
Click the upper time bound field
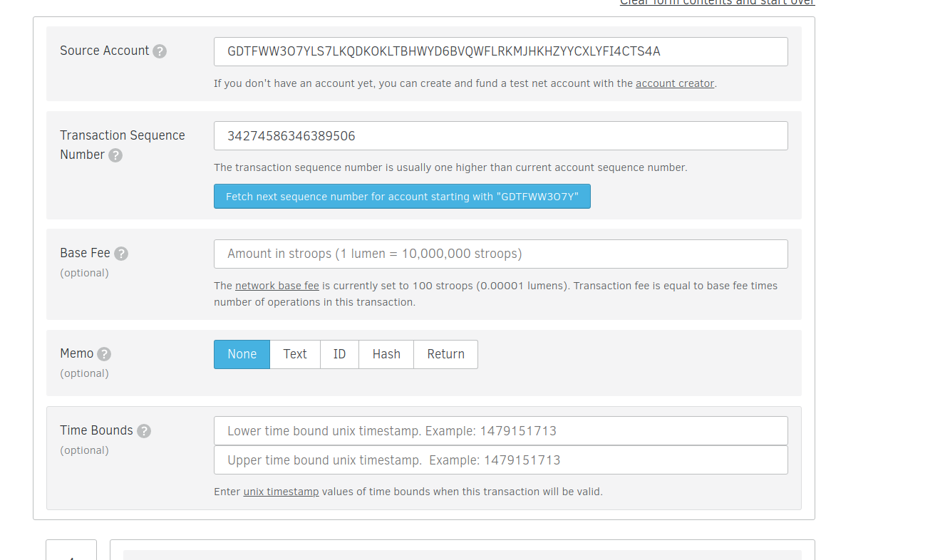coord(500,460)
